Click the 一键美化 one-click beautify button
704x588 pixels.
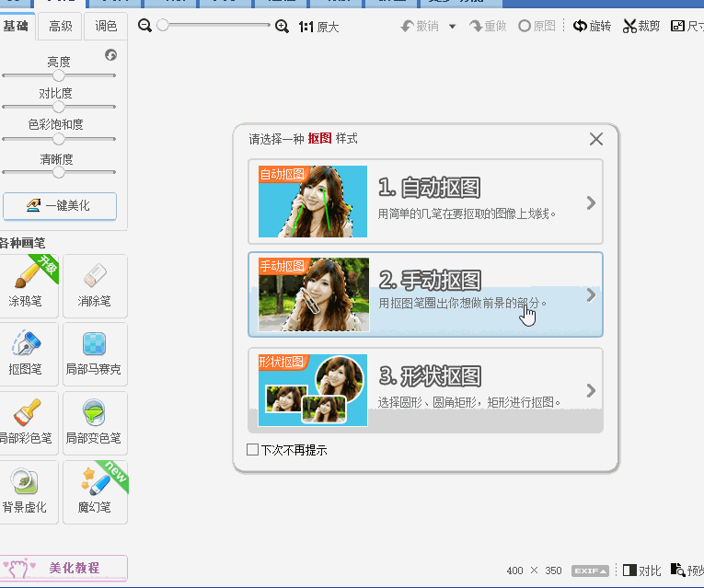[x=60, y=206]
